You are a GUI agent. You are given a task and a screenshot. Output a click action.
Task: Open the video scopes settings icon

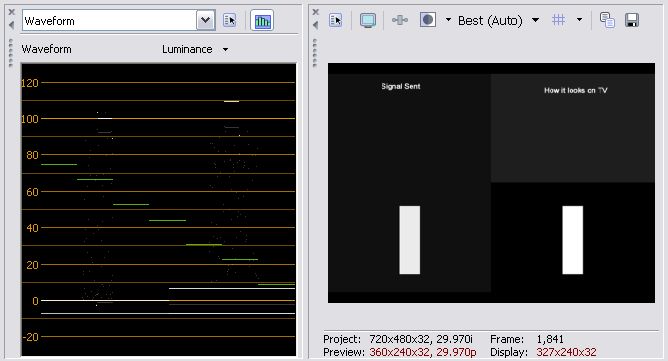[230, 20]
